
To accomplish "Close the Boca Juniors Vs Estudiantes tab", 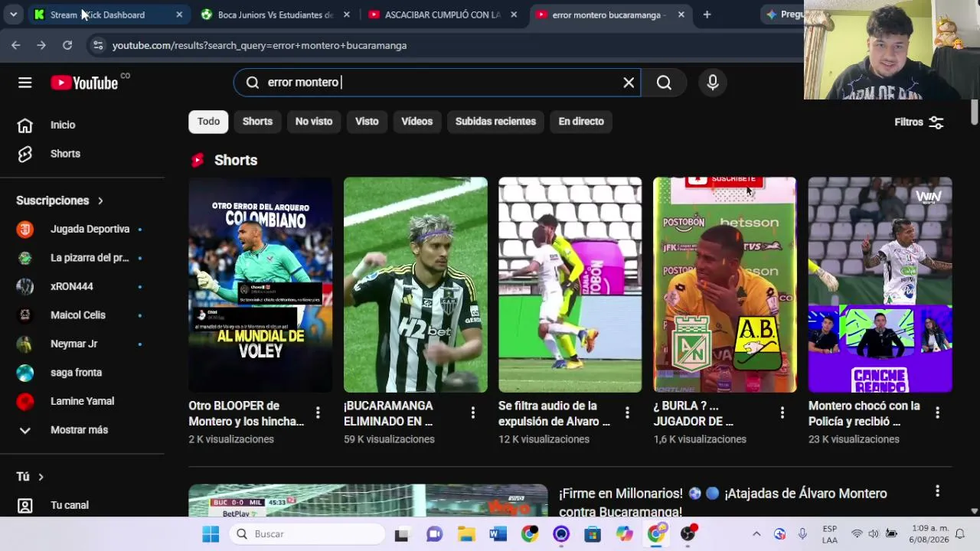I will [346, 15].
